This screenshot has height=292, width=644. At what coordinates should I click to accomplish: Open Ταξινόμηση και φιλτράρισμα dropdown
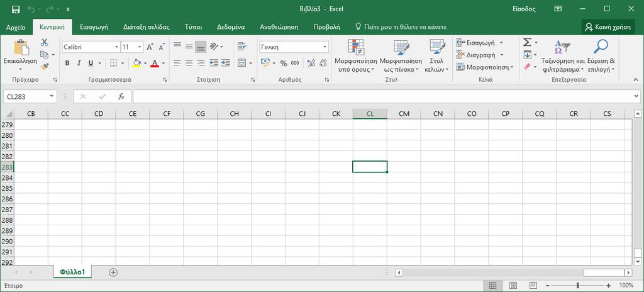(x=563, y=57)
